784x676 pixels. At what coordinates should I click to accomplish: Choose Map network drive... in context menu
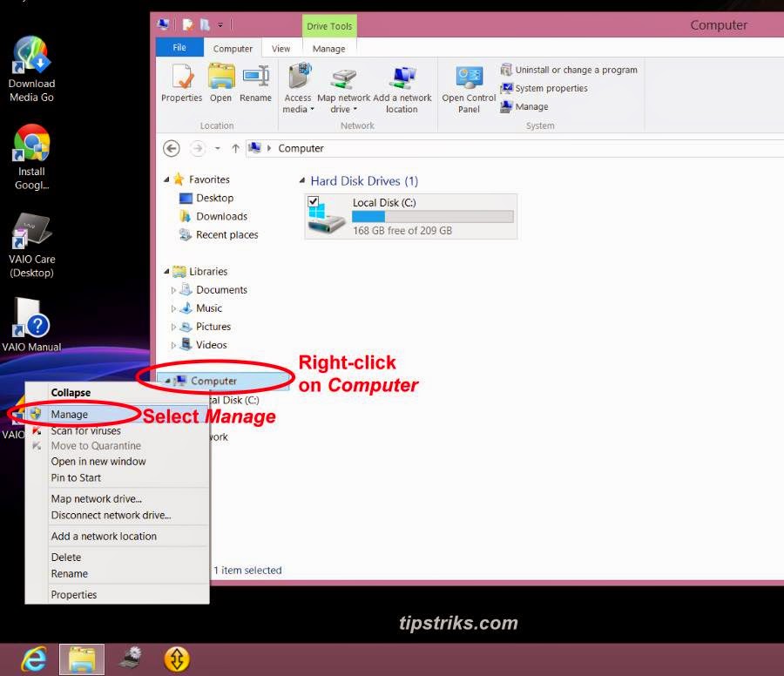[x=118, y=499]
